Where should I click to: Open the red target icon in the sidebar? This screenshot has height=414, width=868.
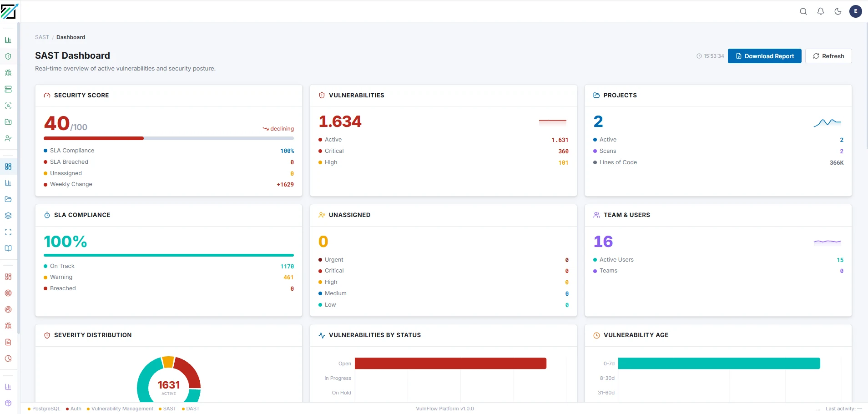click(8, 293)
